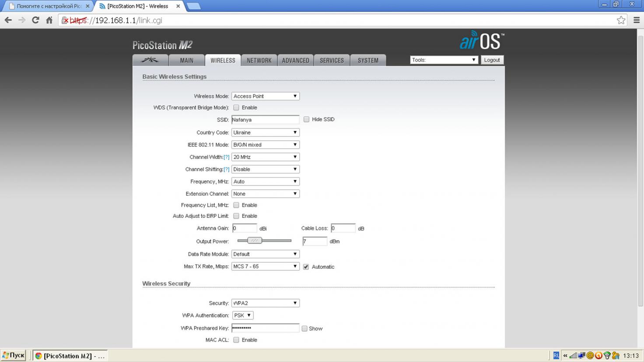Open the browser home page
Screen dimensions: 644x362
click(x=49, y=20)
